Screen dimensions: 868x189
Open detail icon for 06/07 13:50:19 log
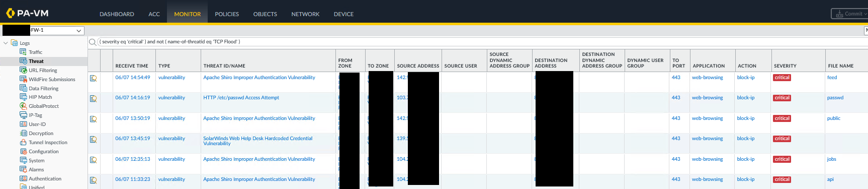[x=93, y=119]
